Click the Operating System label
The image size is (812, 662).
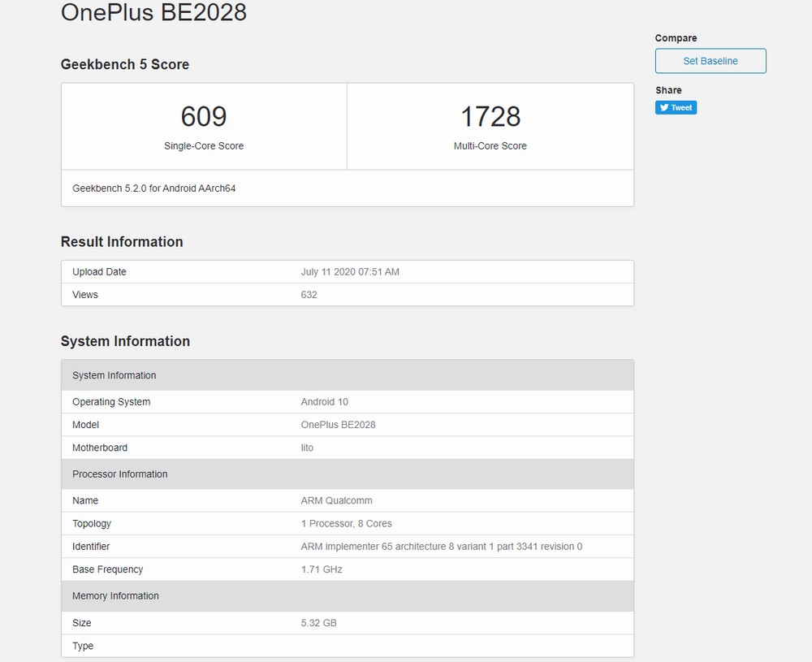(111, 402)
